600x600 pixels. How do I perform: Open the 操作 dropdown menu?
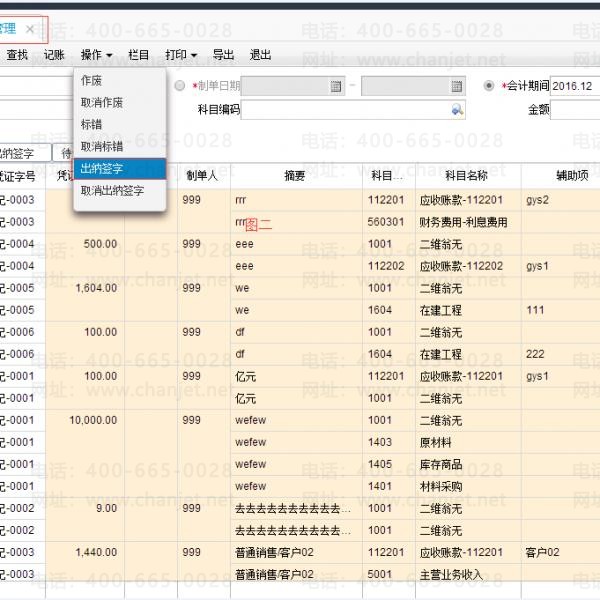coord(96,55)
